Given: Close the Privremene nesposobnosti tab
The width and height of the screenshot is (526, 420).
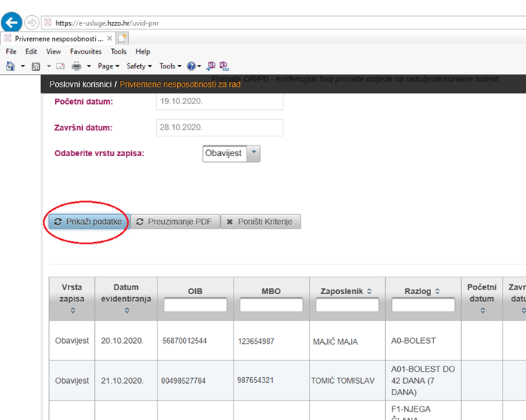Looking at the screenshot, I should 109,38.
